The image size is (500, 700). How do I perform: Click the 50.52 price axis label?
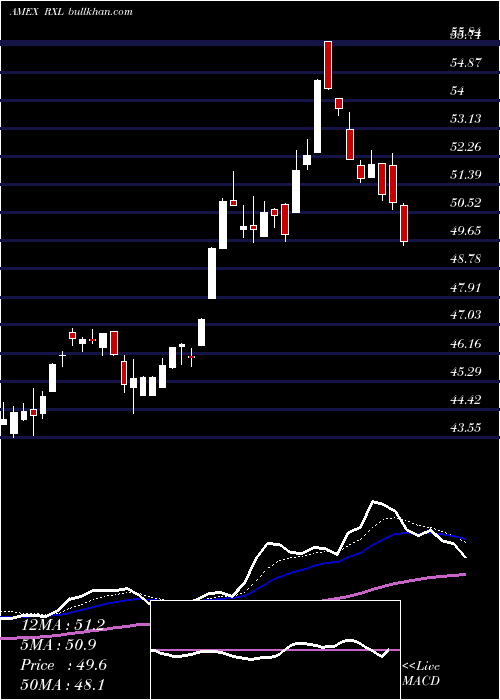coord(466,203)
